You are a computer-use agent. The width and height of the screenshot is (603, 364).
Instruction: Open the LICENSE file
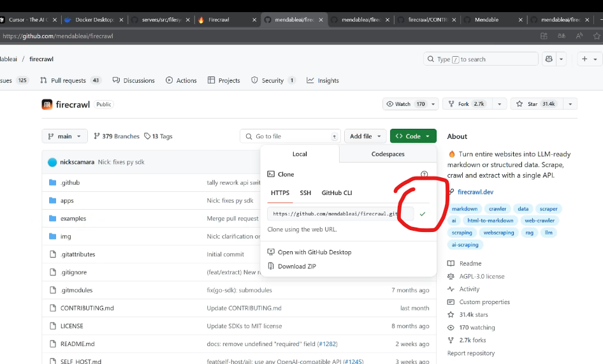[x=71, y=326]
